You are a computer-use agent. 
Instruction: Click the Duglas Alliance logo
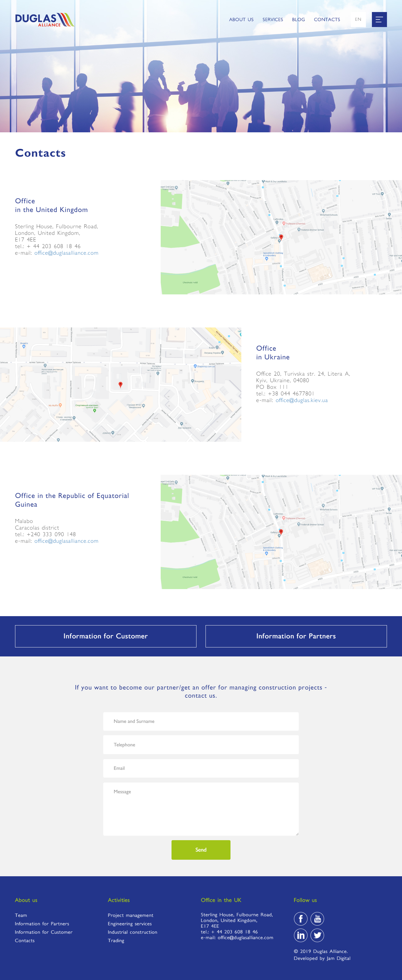45,20
